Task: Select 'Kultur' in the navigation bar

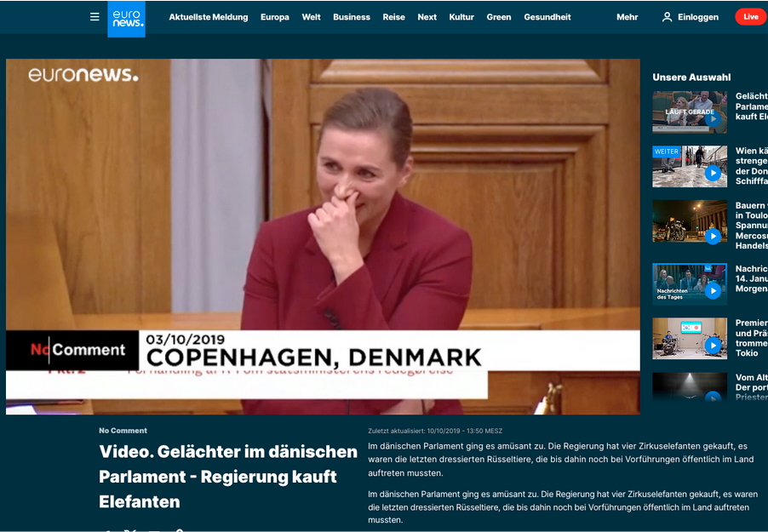Action: (x=461, y=17)
